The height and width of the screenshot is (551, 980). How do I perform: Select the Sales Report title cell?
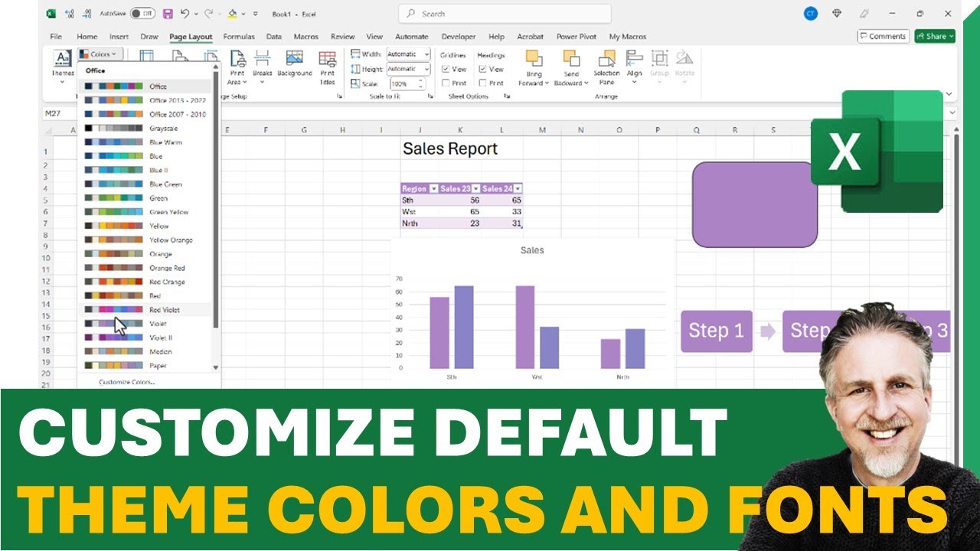click(450, 149)
